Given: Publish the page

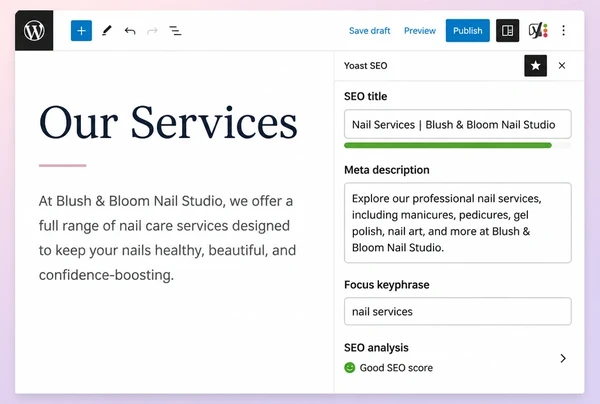Looking at the screenshot, I should 468,31.
